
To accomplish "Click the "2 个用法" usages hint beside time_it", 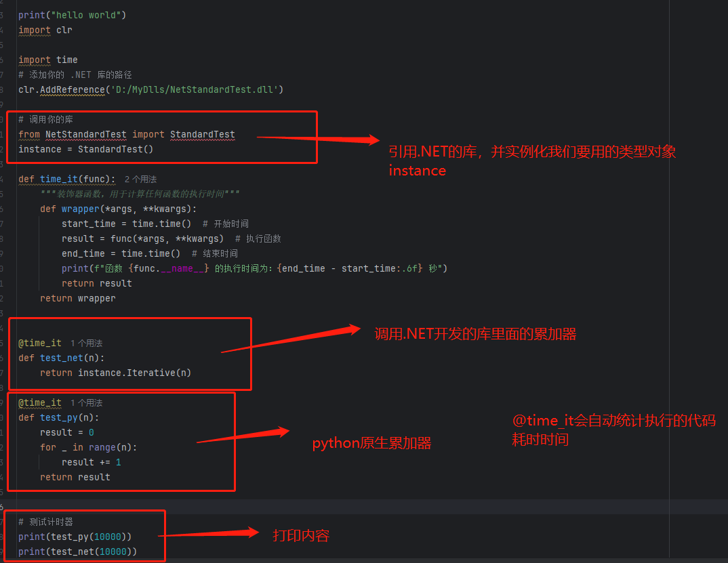I will click(x=140, y=180).
